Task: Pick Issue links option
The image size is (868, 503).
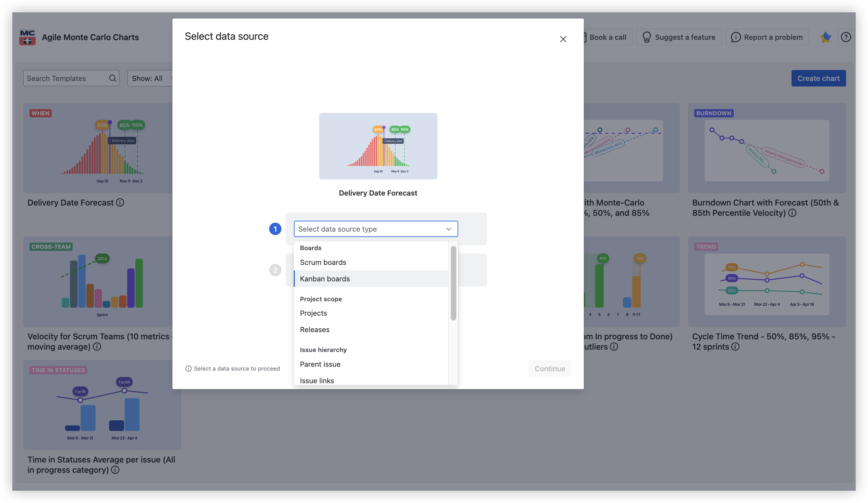Action: pyautogui.click(x=371, y=380)
